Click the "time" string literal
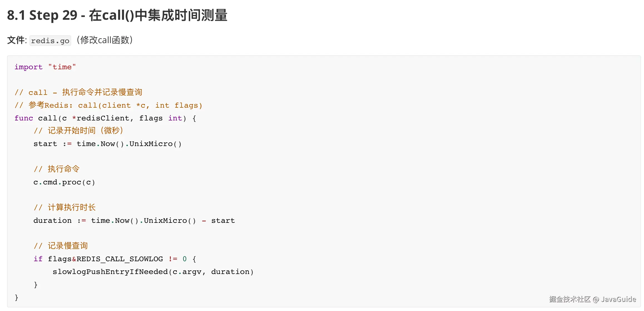 pos(62,67)
